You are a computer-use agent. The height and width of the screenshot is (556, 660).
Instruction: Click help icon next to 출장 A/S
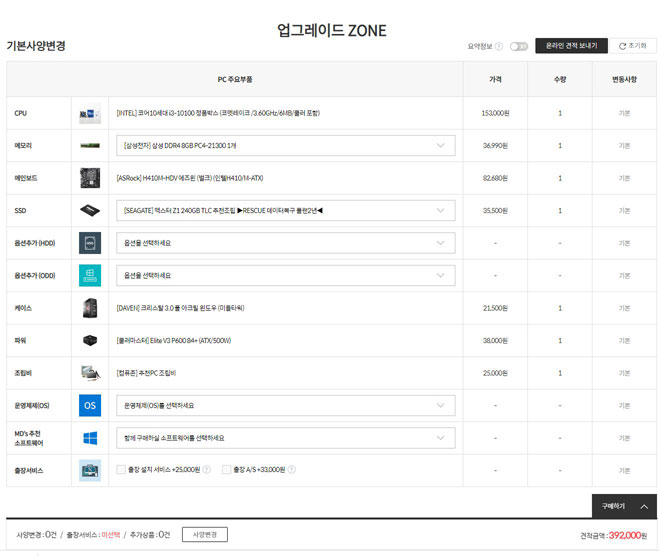(x=292, y=469)
